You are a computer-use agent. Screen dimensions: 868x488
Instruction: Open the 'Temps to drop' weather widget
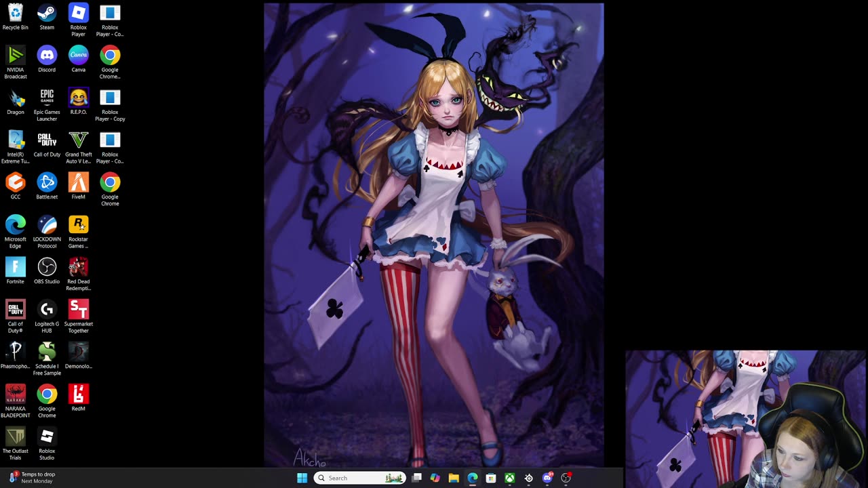pos(32,478)
